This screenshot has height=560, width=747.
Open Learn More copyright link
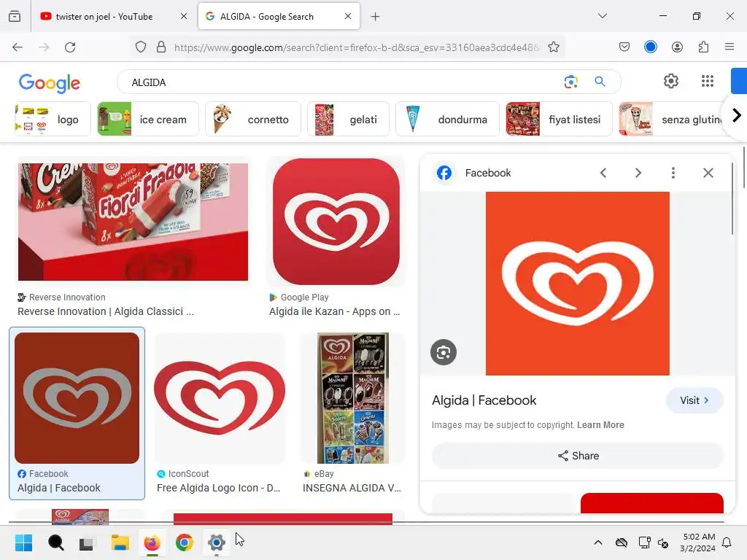pyautogui.click(x=600, y=425)
